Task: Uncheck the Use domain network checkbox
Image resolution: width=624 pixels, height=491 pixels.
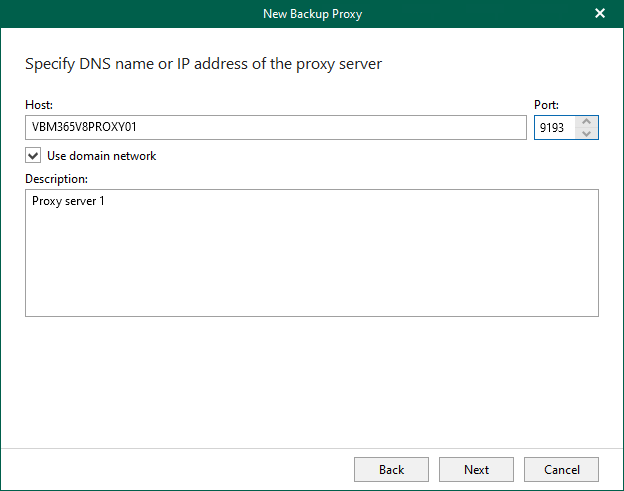Action: coord(34,156)
